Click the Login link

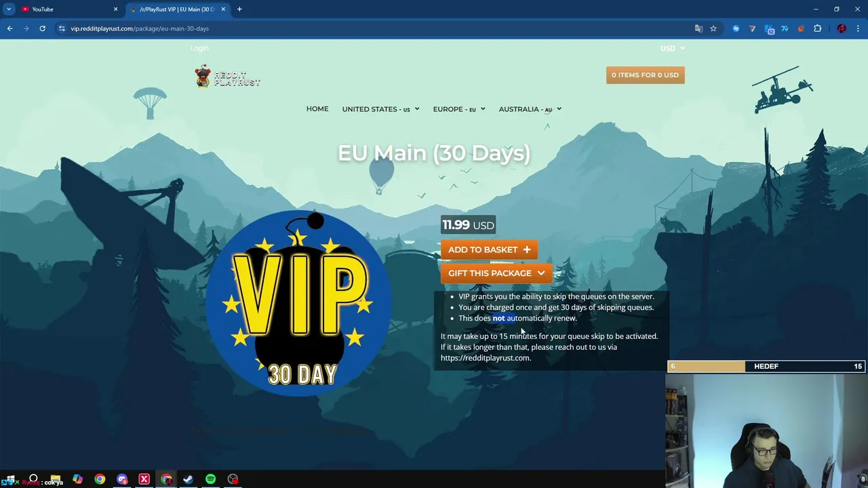click(199, 48)
